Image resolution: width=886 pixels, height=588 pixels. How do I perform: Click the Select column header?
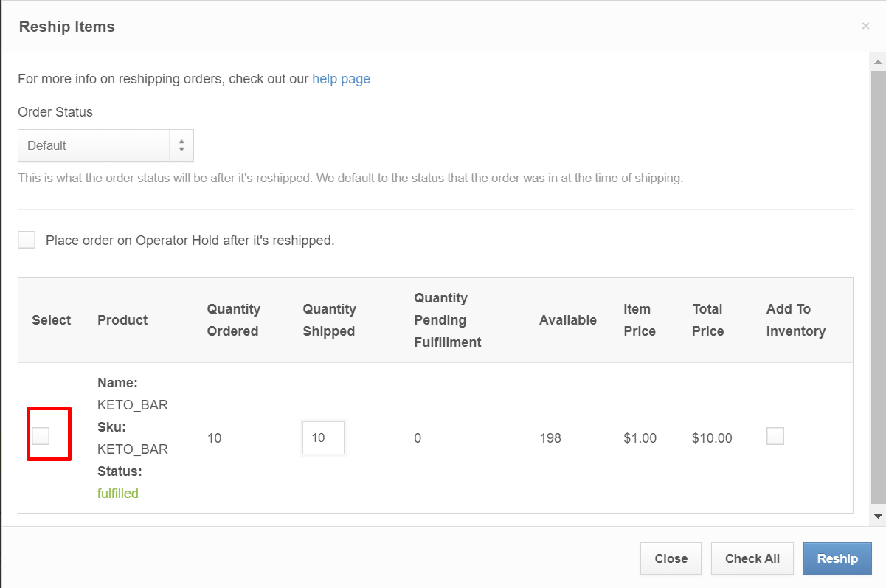[51, 319]
